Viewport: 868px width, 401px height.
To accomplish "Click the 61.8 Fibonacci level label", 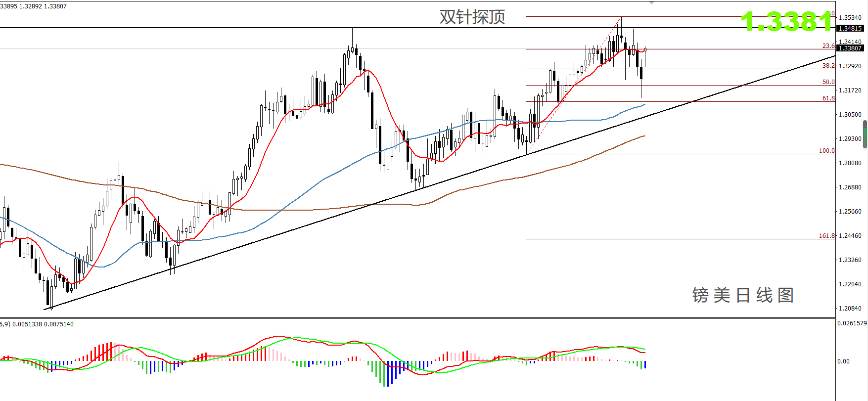I will 828,98.
